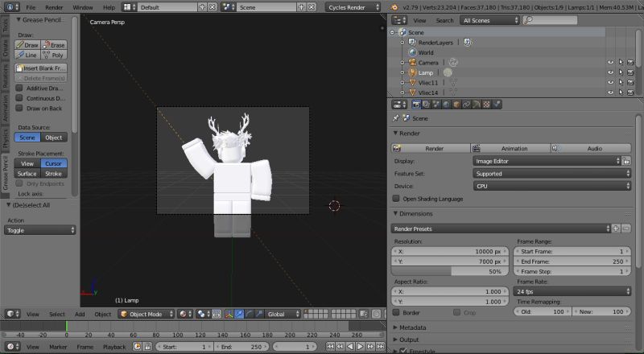Select the translate manipulator arrow icon
Image resolution: width=644 pixels, height=354 pixels.
point(239,314)
